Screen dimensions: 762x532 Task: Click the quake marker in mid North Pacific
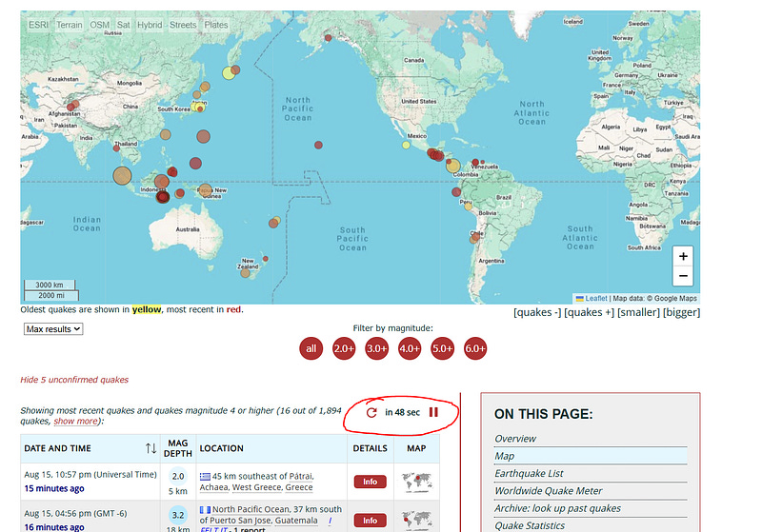[x=318, y=146]
